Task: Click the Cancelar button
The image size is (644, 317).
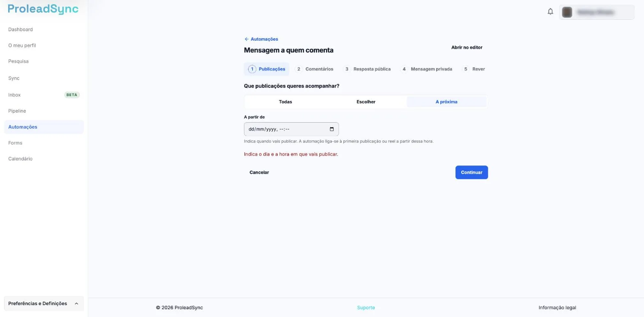Action: [x=259, y=172]
